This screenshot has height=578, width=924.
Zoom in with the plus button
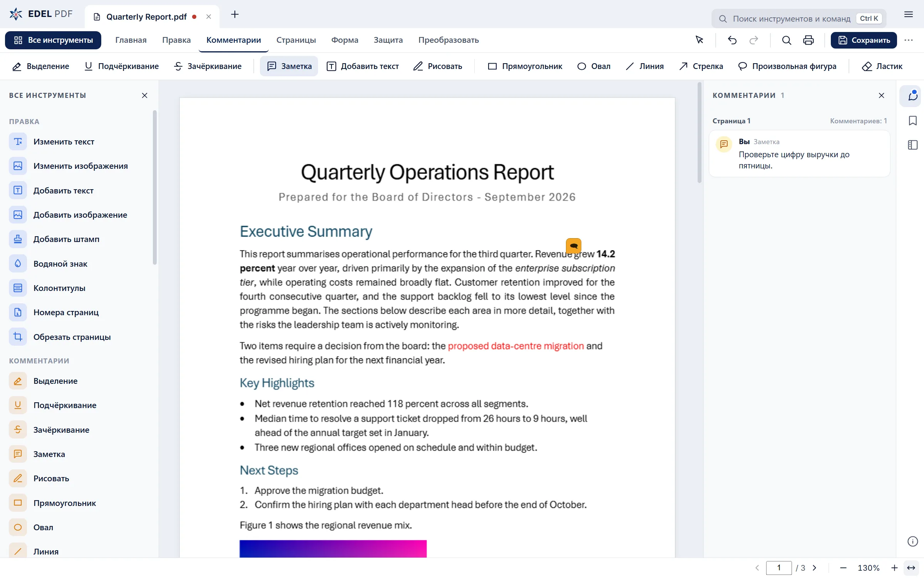[x=894, y=568]
